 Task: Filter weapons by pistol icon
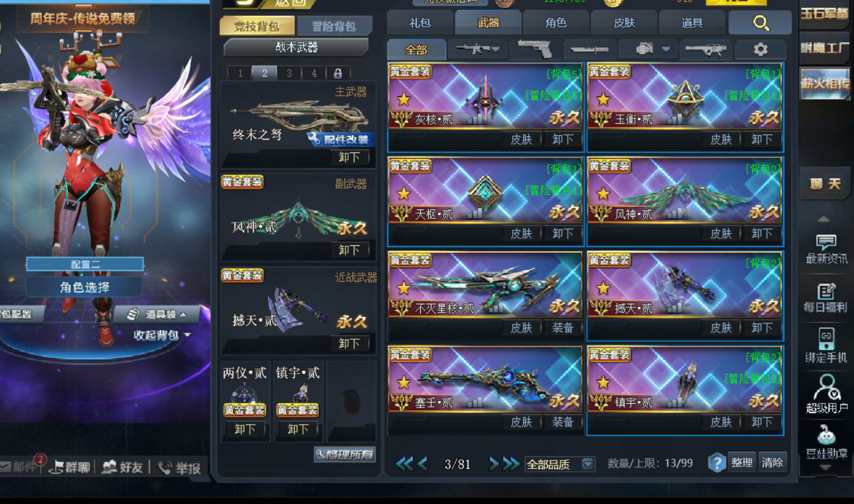pyautogui.click(x=535, y=49)
